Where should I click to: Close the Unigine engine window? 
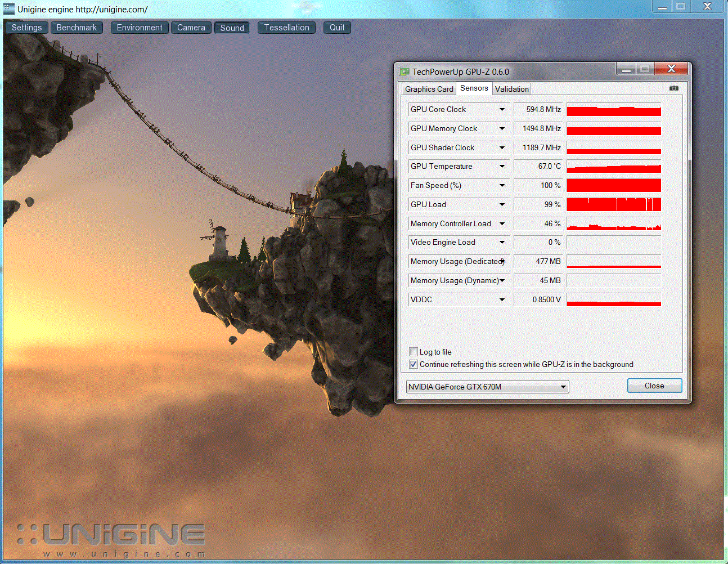[x=708, y=6]
